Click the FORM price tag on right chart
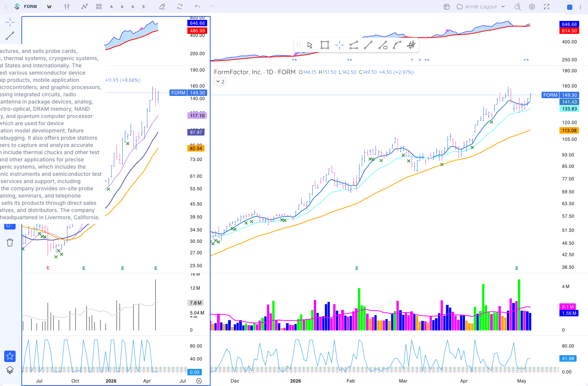588x386 pixels. click(x=550, y=95)
